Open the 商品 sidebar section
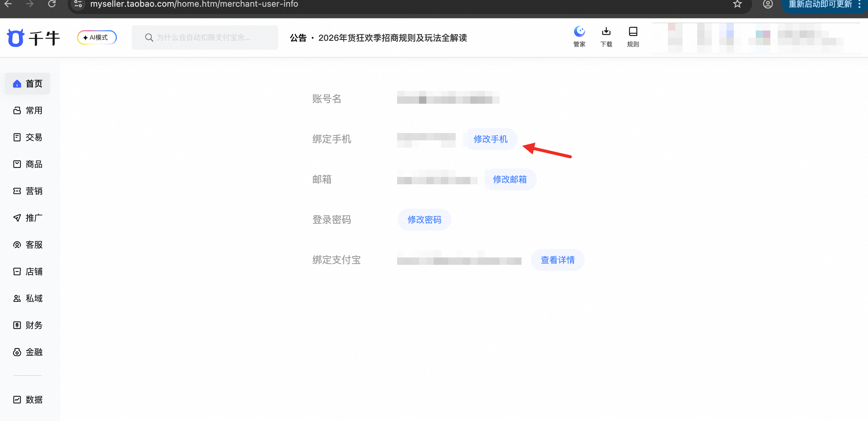Screen dimensions: 868x421 pos(28,164)
